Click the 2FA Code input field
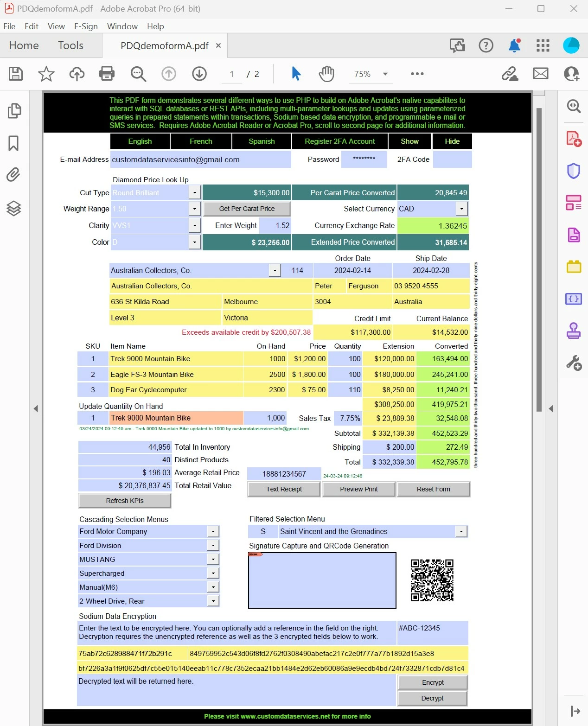 (452, 159)
